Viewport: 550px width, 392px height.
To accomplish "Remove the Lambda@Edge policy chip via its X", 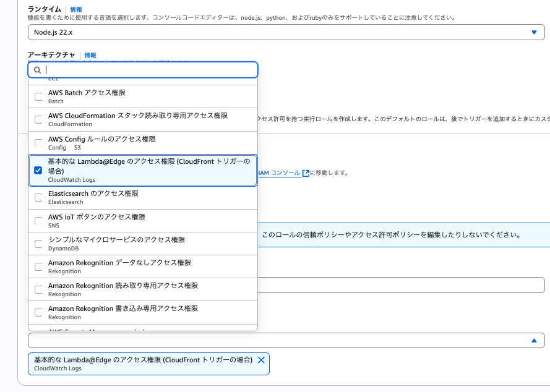I will pos(262,359).
